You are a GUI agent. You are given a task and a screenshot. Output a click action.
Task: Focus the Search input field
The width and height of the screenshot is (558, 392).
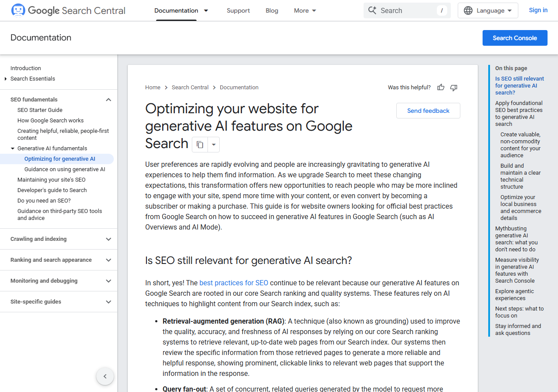click(407, 10)
